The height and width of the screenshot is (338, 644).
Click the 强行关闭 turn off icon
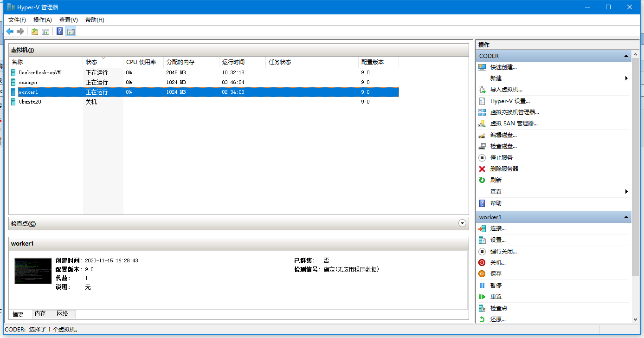(x=482, y=251)
